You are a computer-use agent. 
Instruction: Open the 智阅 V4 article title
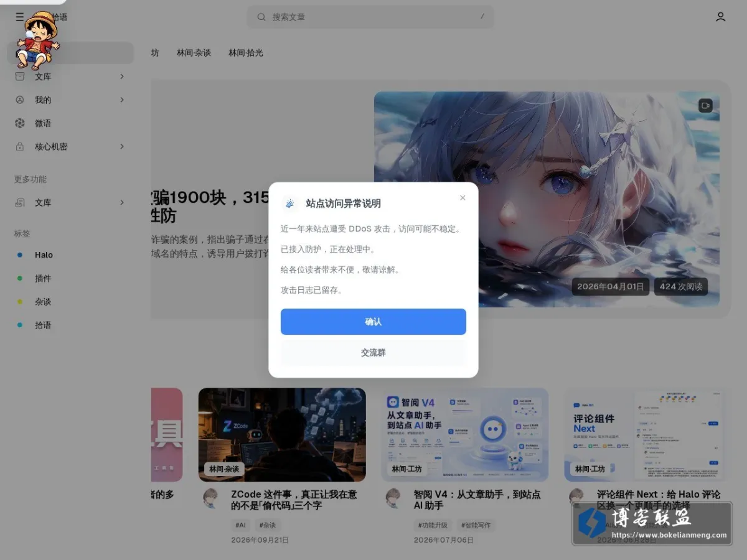click(x=477, y=500)
